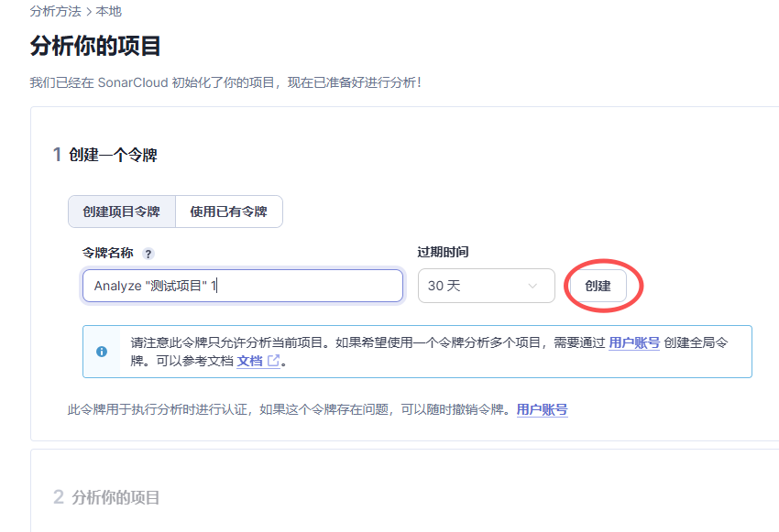779x532 pixels.
Task: Click the 1 创建一个令牌 step heading
Action: tap(105, 155)
